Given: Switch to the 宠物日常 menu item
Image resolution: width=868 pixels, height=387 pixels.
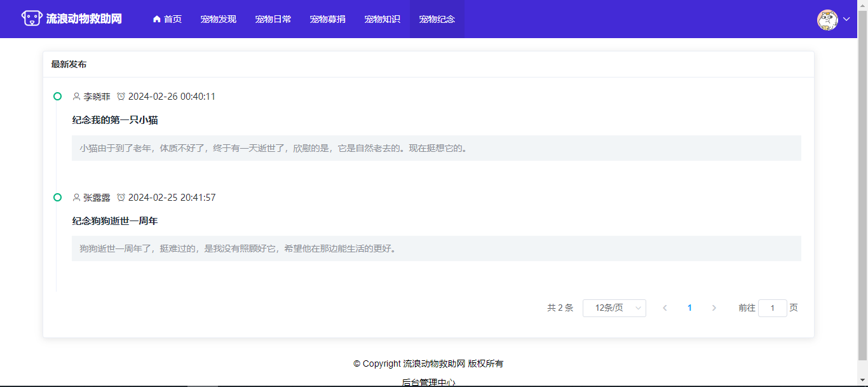Looking at the screenshot, I should click(x=273, y=19).
